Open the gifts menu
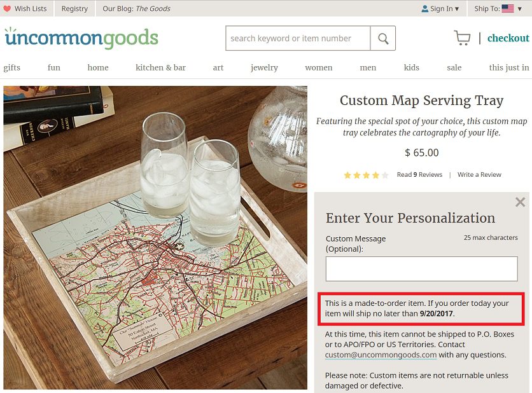 (x=12, y=68)
